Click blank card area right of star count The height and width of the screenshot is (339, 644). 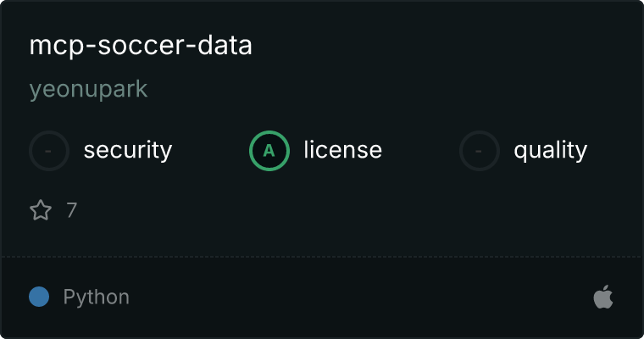pyautogui.click(x=349, y=210)
